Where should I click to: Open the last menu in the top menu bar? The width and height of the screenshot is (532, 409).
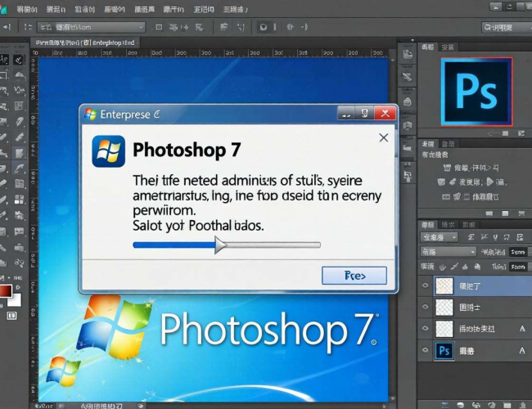[235, 10]
